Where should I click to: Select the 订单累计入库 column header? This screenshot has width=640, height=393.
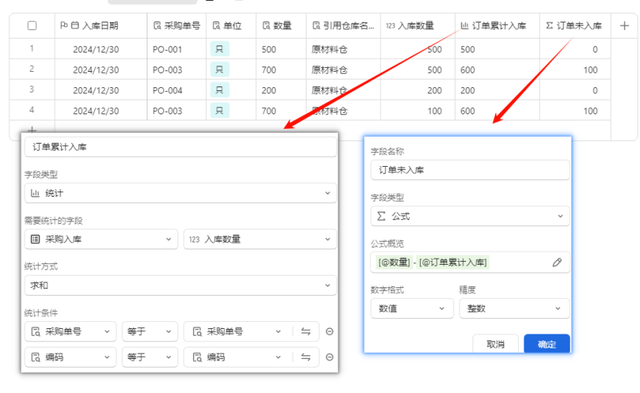coord(497,26)
